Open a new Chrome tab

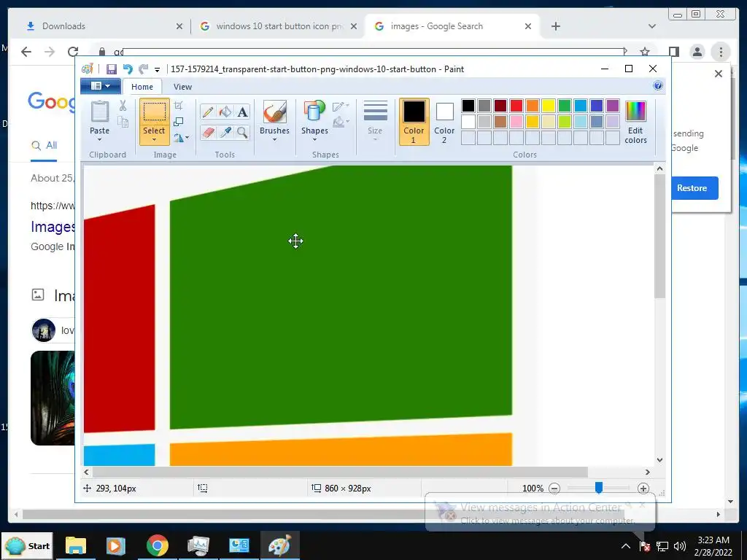point(555,26)
